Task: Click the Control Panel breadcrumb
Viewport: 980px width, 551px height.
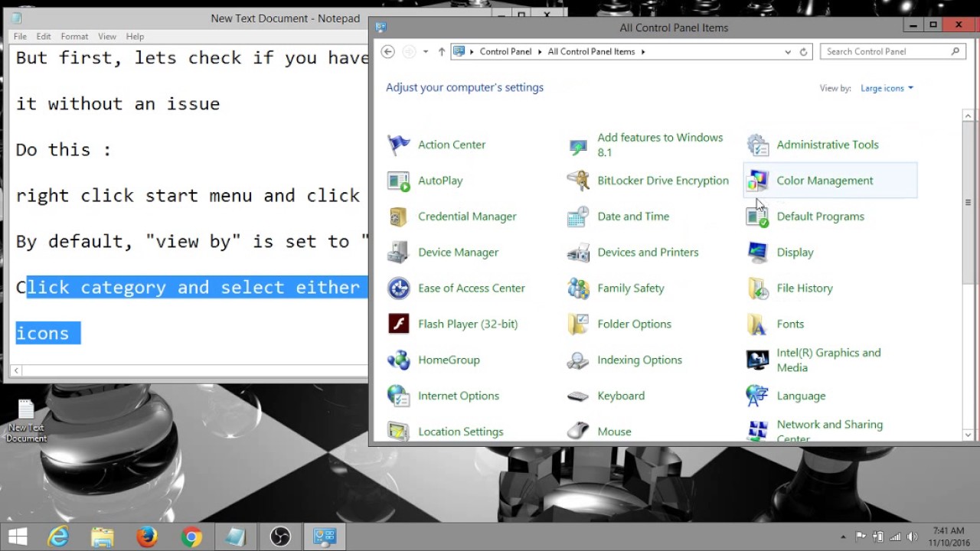Action: [505, 52]
